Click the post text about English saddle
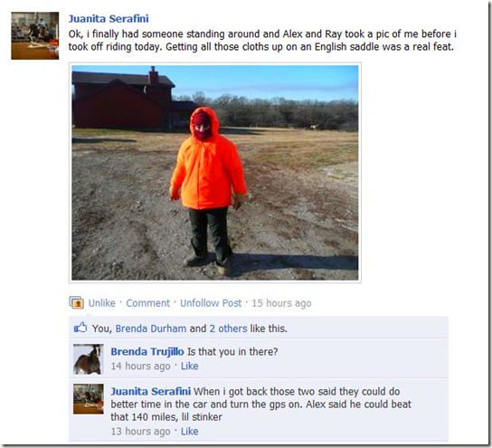The image size is (492, 448). click(262, 40)
